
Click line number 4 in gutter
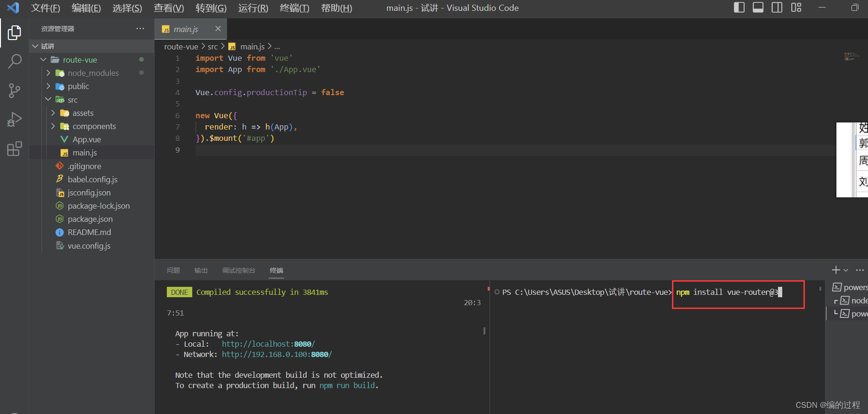[178, 92]
